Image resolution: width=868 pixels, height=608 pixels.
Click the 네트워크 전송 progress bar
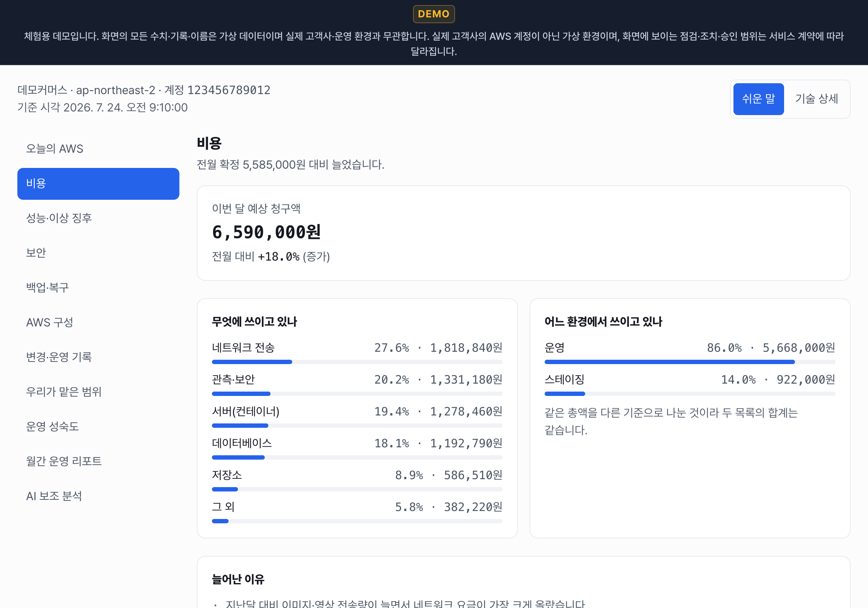coord(357,362)
